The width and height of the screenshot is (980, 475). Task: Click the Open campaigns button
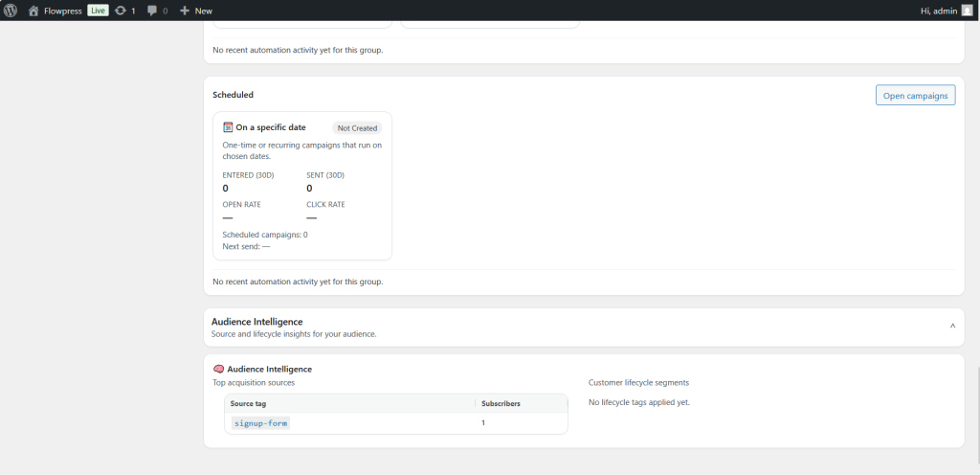pyautogui.click(x=915, y=95)
